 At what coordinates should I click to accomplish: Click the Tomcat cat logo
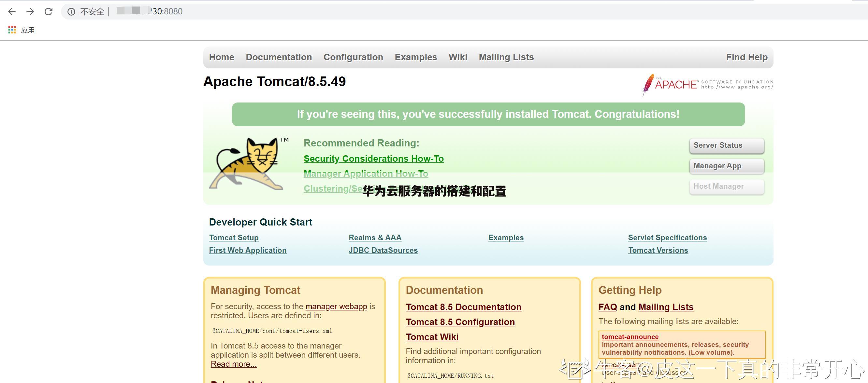click(x=249, y=163)
